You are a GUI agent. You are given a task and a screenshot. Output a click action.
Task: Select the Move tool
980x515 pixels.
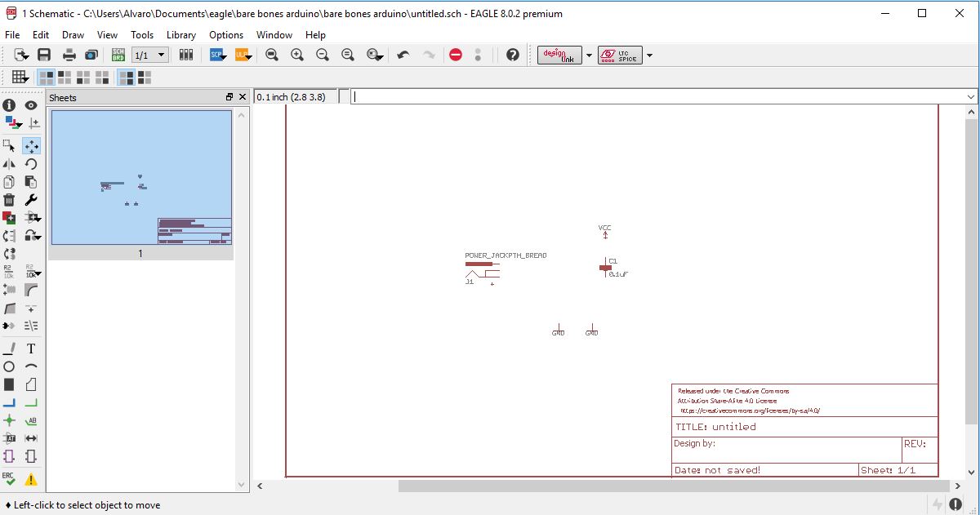point(31,146)
